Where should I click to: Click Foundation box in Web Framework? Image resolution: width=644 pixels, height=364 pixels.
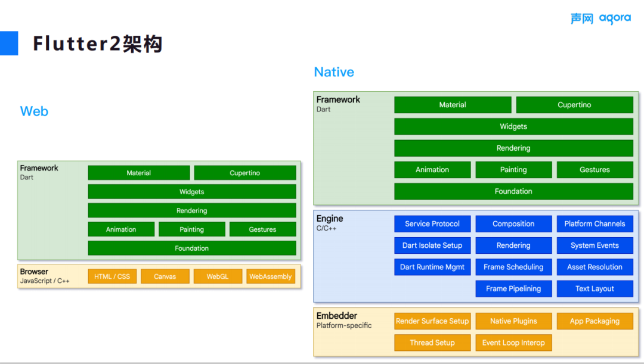click(192, 248)
